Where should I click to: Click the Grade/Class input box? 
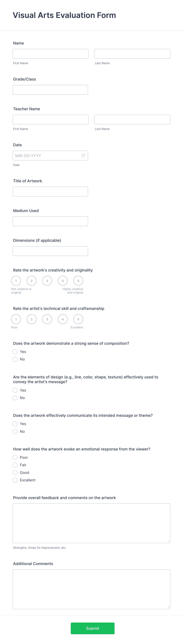(x=50, y=90)
